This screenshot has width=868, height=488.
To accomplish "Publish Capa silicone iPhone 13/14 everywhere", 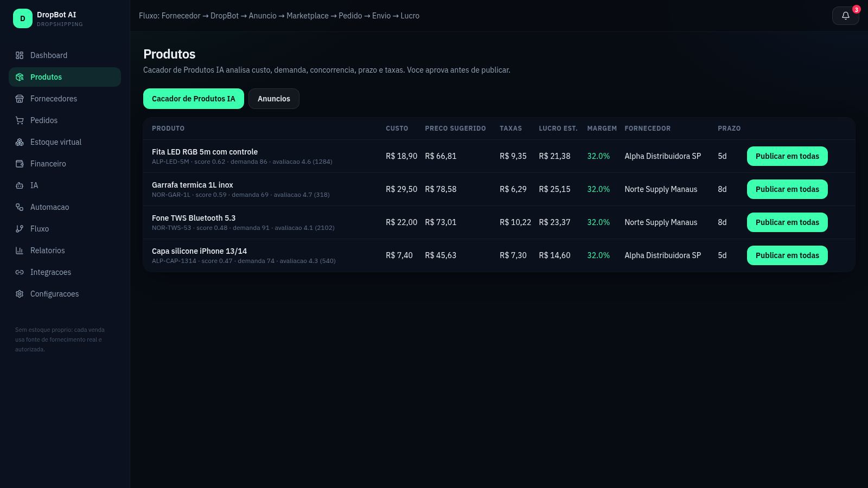I will click(787, 255).
